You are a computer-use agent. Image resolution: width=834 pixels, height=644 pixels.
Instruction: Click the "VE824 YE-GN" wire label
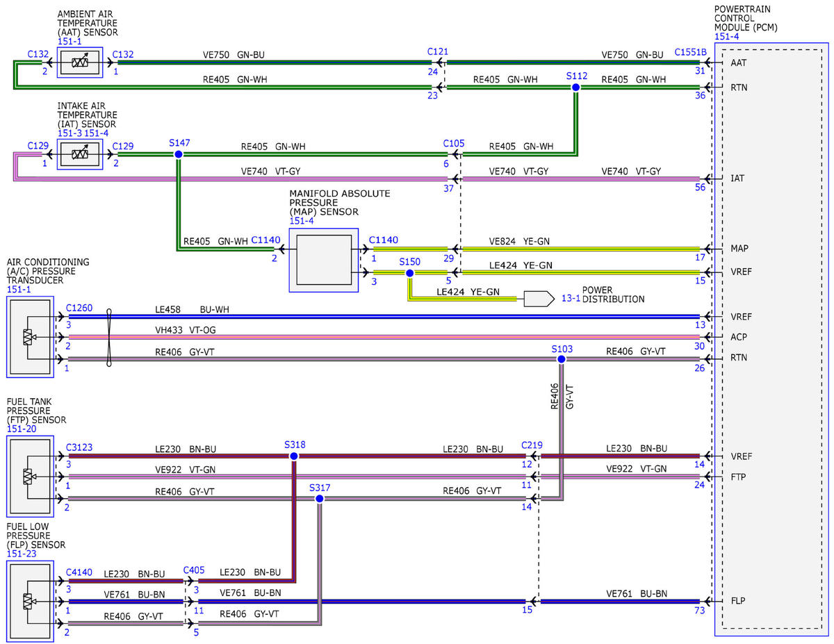519,242
